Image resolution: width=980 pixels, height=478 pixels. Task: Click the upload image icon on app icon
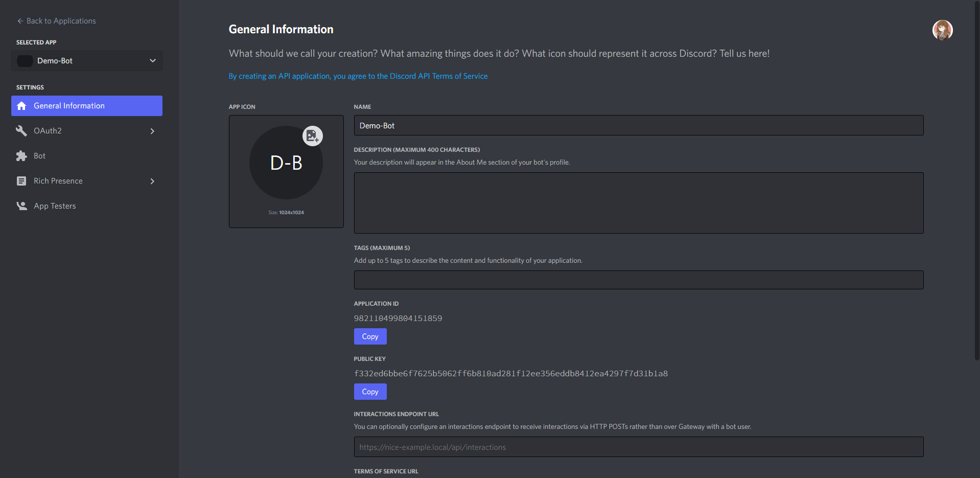[x=313, y=136]
